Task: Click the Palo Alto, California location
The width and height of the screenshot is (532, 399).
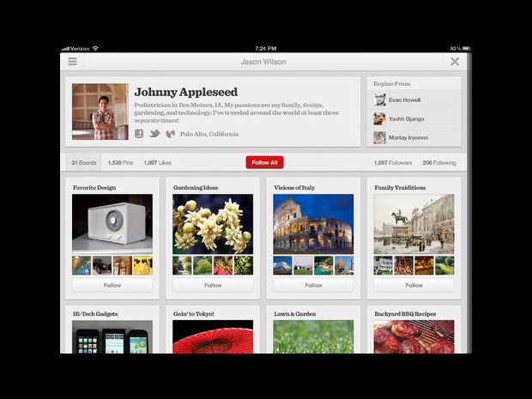Action: (x=209, y=134)
